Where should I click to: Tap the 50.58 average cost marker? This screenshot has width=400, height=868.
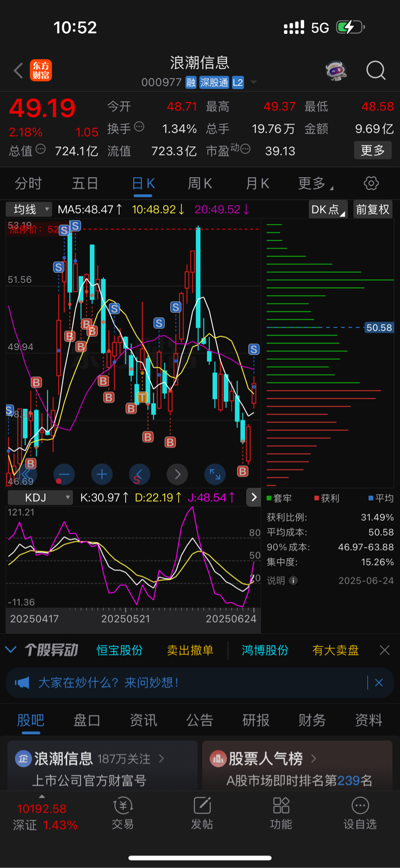coord(379,327)
